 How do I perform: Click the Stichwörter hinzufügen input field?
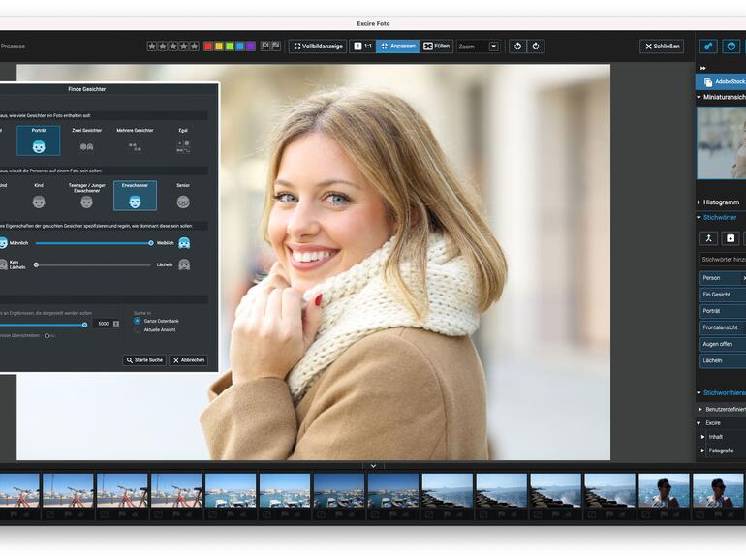pyautogui.click(x=723, y=260)
